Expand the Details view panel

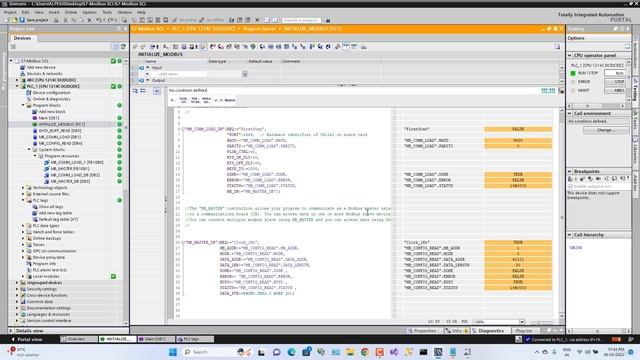tap(11, 331)
